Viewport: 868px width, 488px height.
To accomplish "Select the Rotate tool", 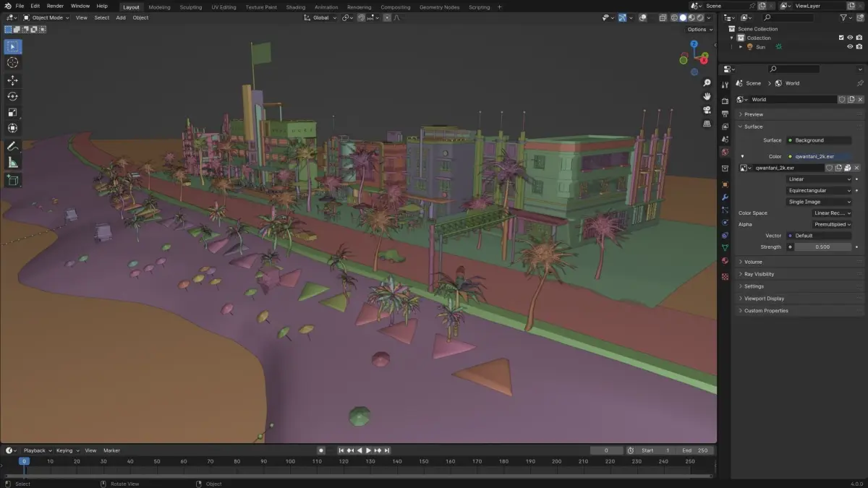I will click(13, 96).
